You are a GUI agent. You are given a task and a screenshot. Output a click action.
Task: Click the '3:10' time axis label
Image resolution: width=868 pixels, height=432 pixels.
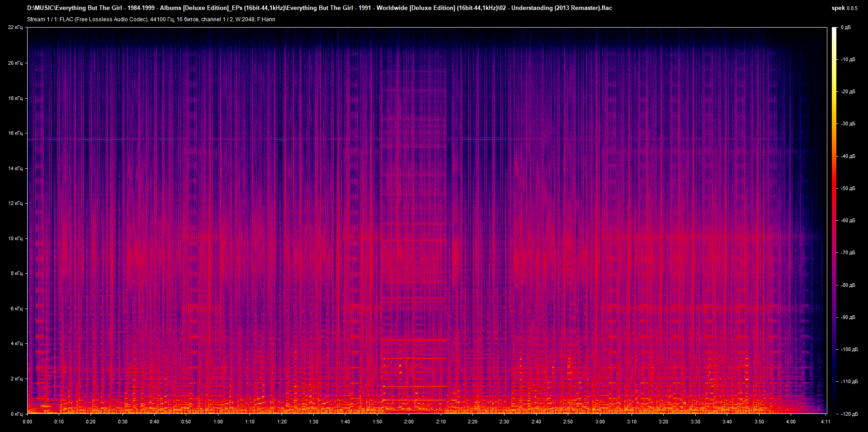632,422
